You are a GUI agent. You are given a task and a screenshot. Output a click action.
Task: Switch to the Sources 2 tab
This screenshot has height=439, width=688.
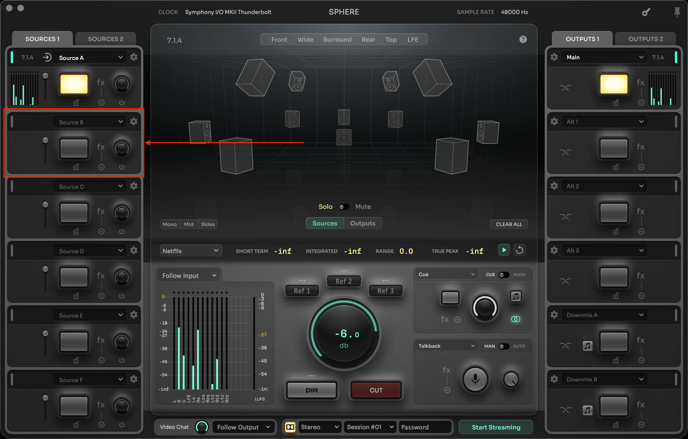pyautogui.click(x=105, y=39)
